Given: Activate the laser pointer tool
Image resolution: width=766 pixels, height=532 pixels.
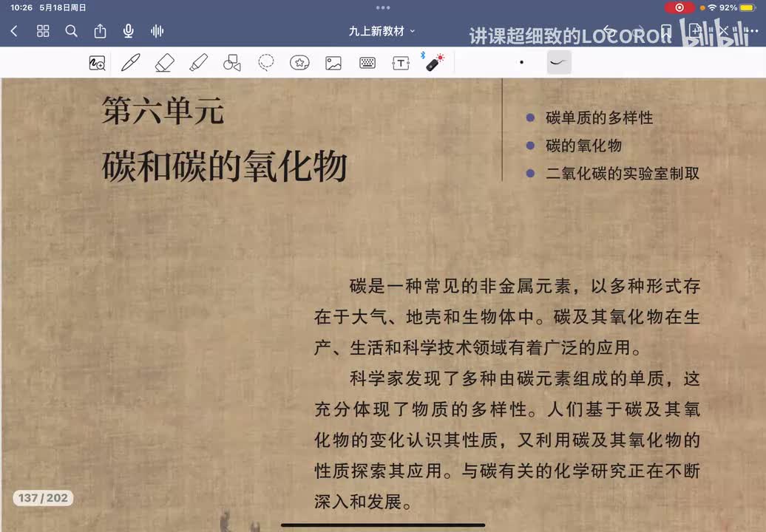Looking at the screenshot, I should (434, 62).
